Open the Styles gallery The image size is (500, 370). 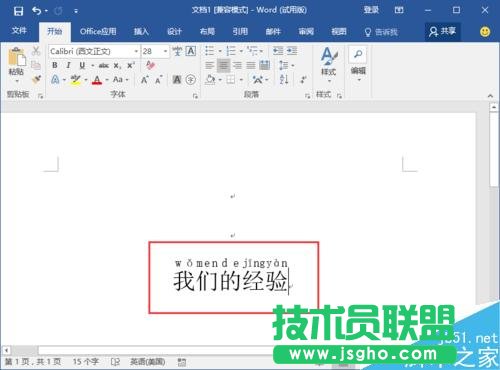(329, 65)
